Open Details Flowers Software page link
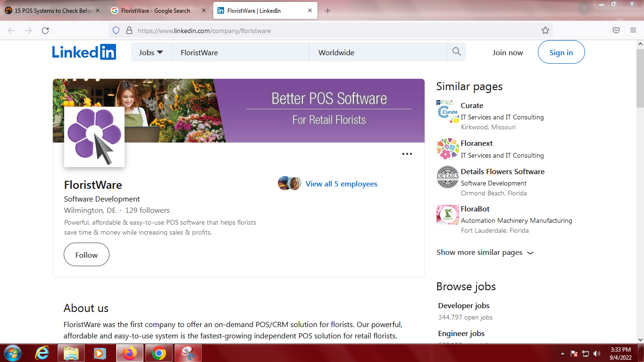The height and width of the screenshot is (362, 644). tap(502, 171)
